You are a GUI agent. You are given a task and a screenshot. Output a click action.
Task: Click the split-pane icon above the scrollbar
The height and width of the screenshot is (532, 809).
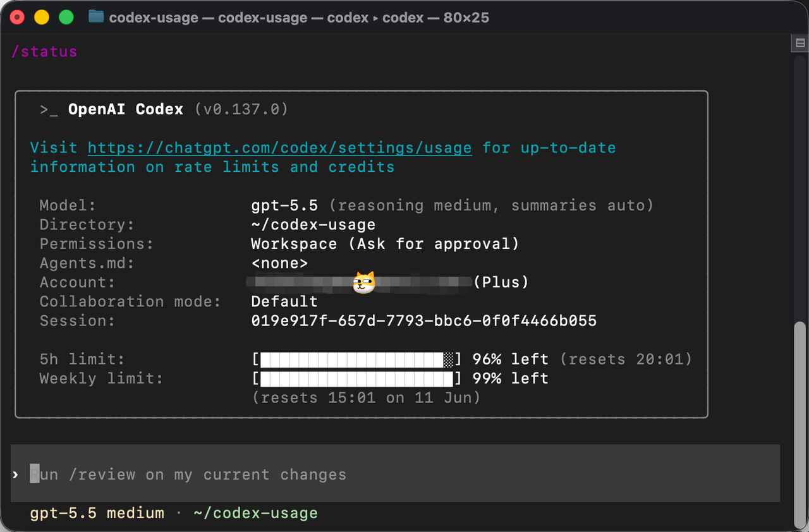click(x=800, y=43)
